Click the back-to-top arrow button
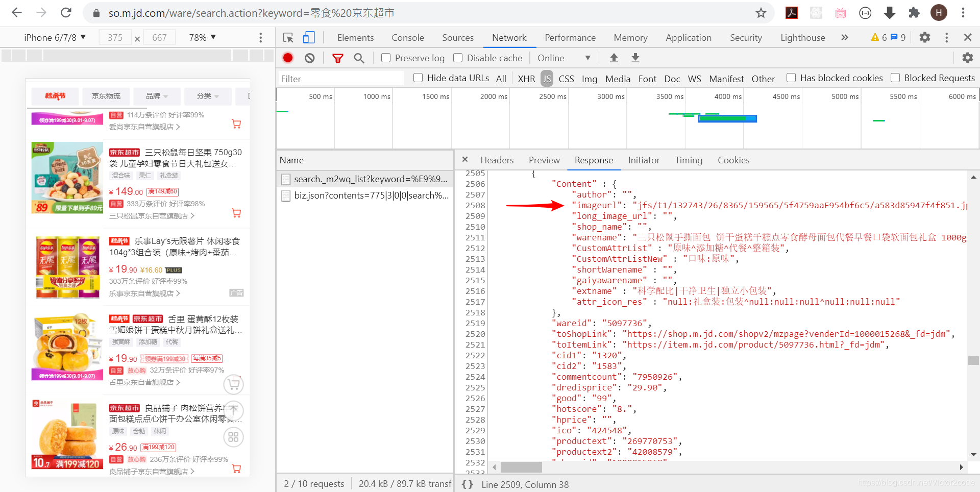 (x=234, y=410)
